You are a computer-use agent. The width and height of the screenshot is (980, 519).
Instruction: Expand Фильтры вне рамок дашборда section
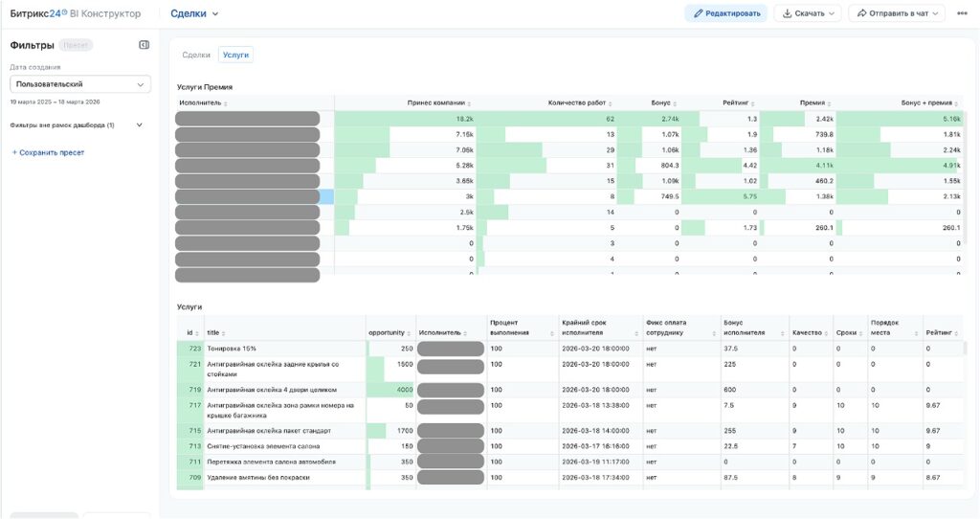click(140, 125)
